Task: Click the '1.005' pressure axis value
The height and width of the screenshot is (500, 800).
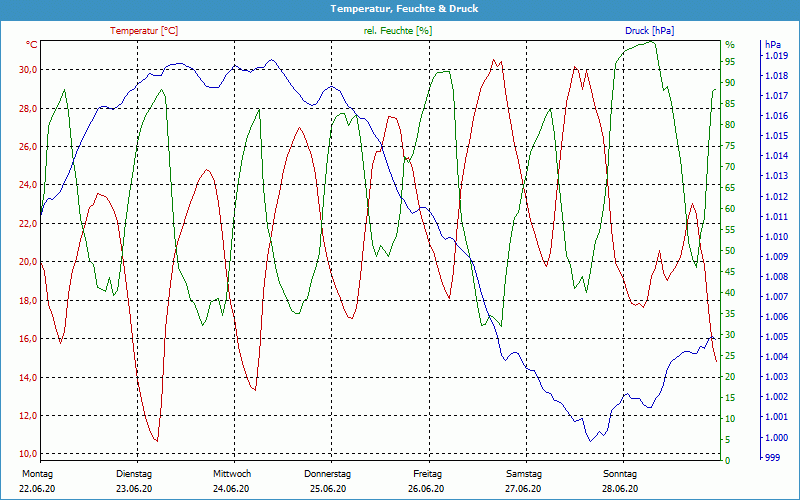Action: click(777, 337)
